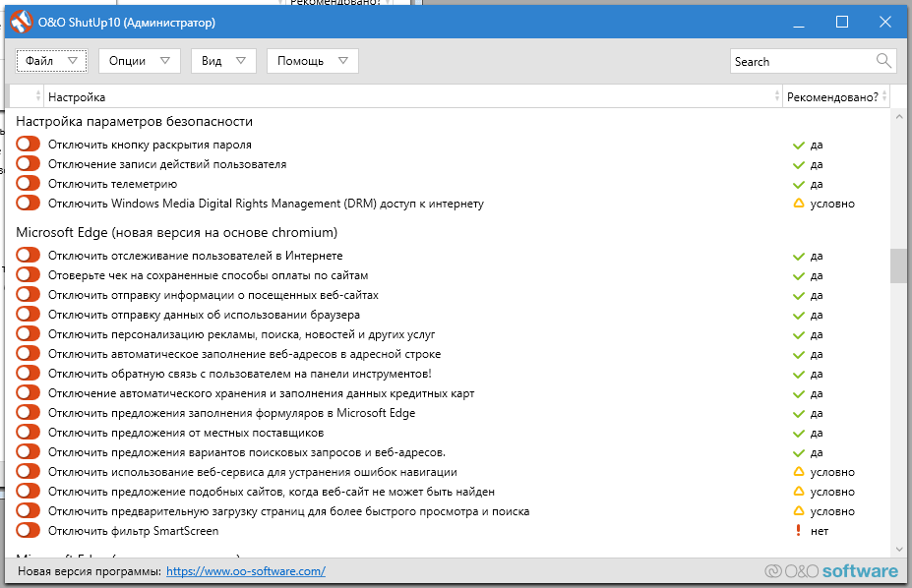
Task: Click the O&O software logo in status bar
Action: [x=831, y=571]
